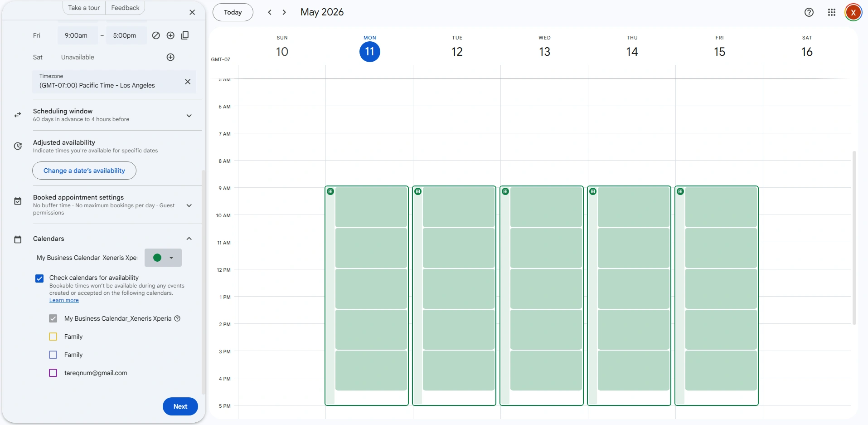Click the help icon beside My Business Calendar
Viewport: 868px width, 425px height.
[x=177, y=318]
